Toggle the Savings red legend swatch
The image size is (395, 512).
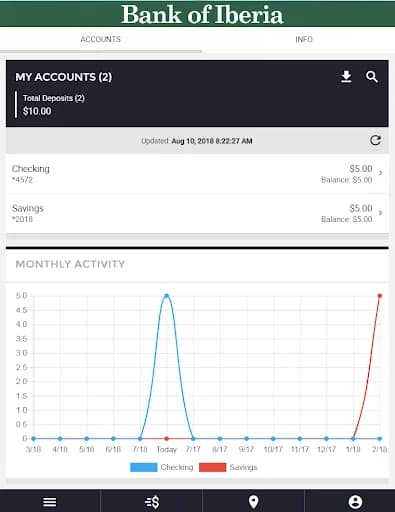click(212, 467)
